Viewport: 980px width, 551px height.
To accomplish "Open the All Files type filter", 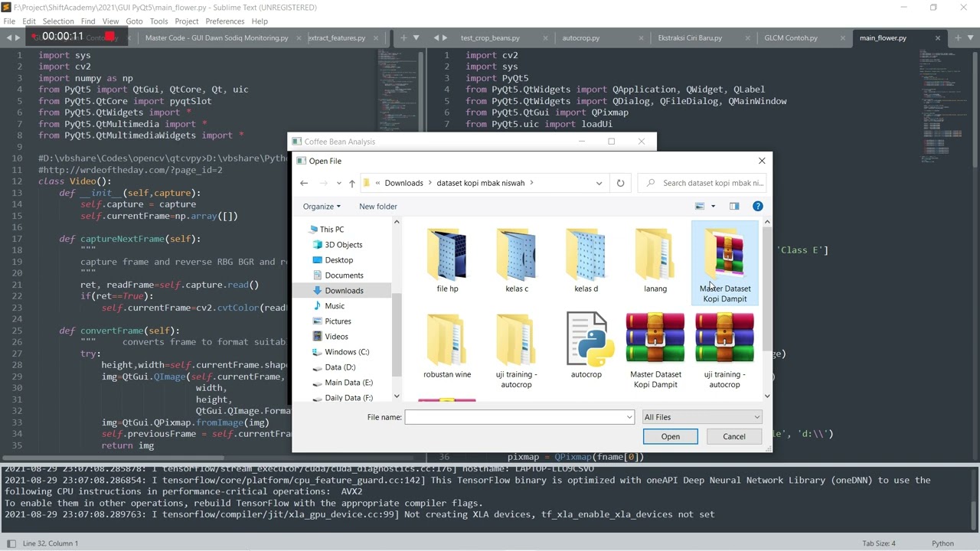I will (702, 417).
